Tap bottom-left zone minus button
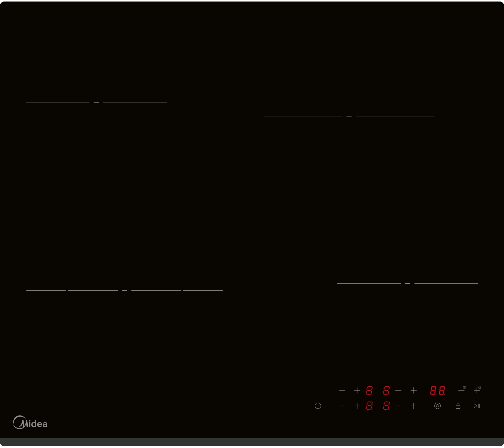Screen dimensions: 504x448 pos(342,406)
